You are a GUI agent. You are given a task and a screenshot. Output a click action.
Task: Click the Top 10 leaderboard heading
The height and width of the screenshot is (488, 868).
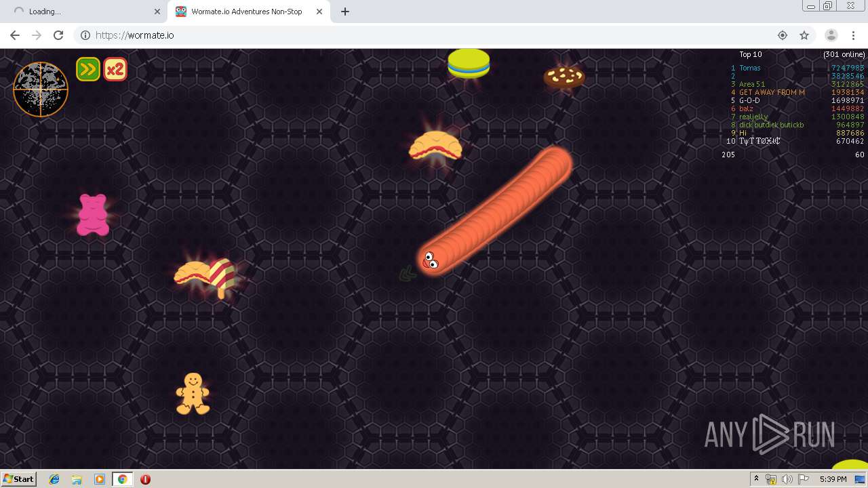click(751, 54)
